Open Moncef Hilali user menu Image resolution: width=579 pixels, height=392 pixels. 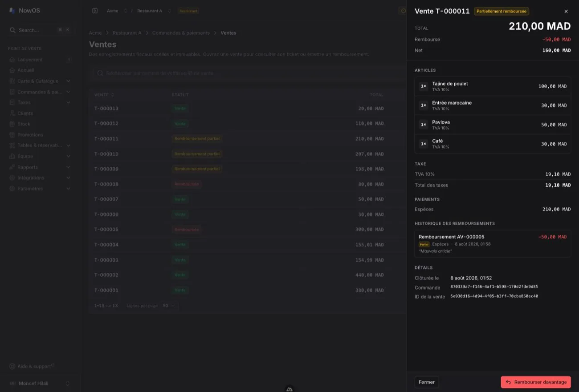(40, 383)
